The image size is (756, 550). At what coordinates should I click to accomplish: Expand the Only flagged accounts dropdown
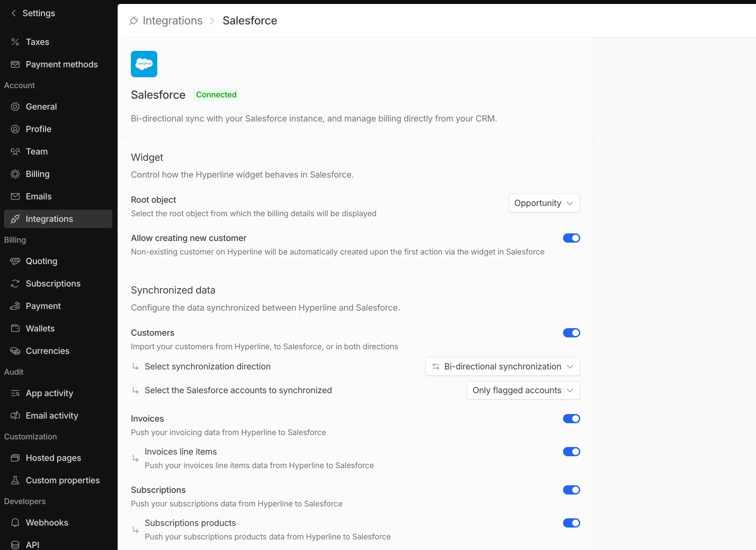coord(523,390)
